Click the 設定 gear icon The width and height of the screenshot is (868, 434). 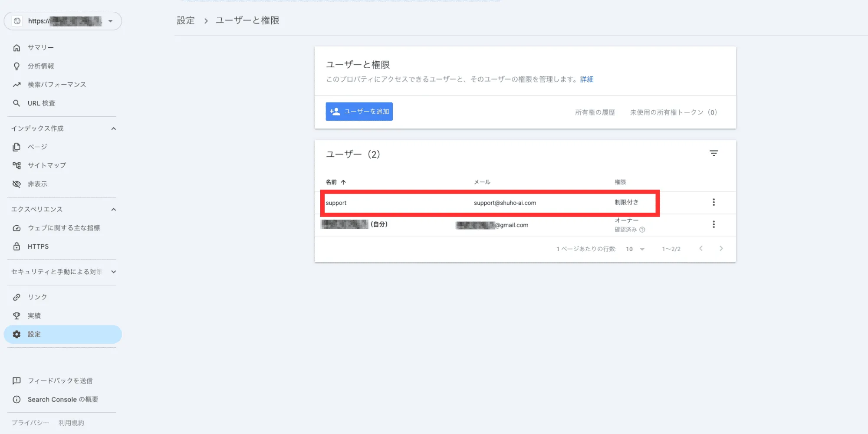point(16,334)
